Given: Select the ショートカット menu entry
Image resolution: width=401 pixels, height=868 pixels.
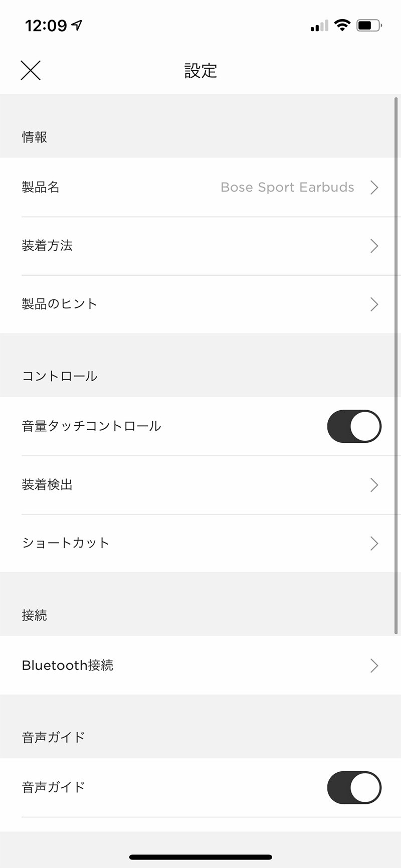Looking at the screenshot, I should click(66, 543).
